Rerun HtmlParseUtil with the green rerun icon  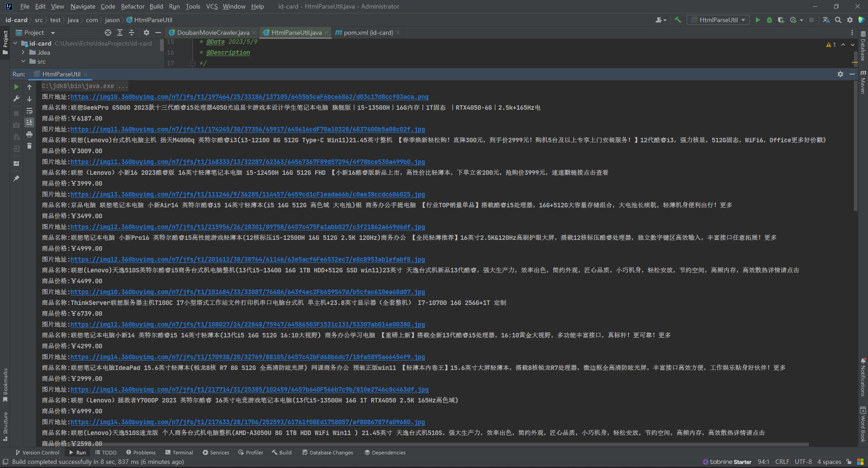point(16,87)
